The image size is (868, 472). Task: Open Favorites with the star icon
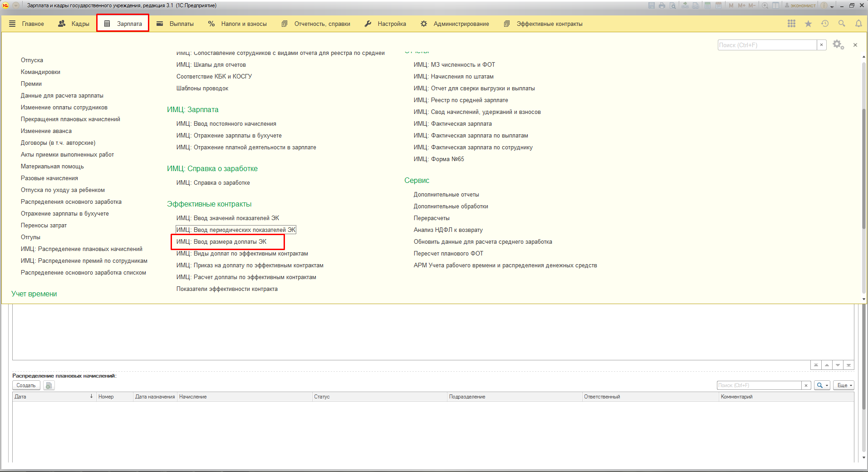click(x=808, y=24)
